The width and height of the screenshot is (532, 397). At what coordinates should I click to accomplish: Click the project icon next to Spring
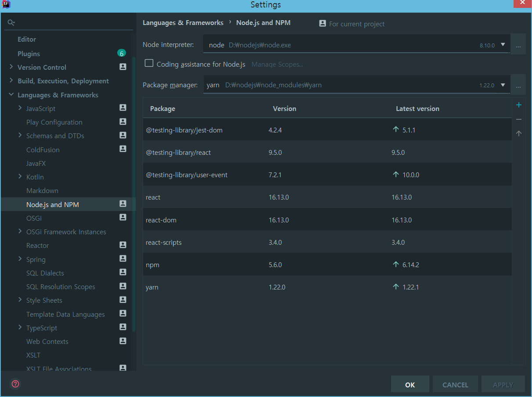123,259
